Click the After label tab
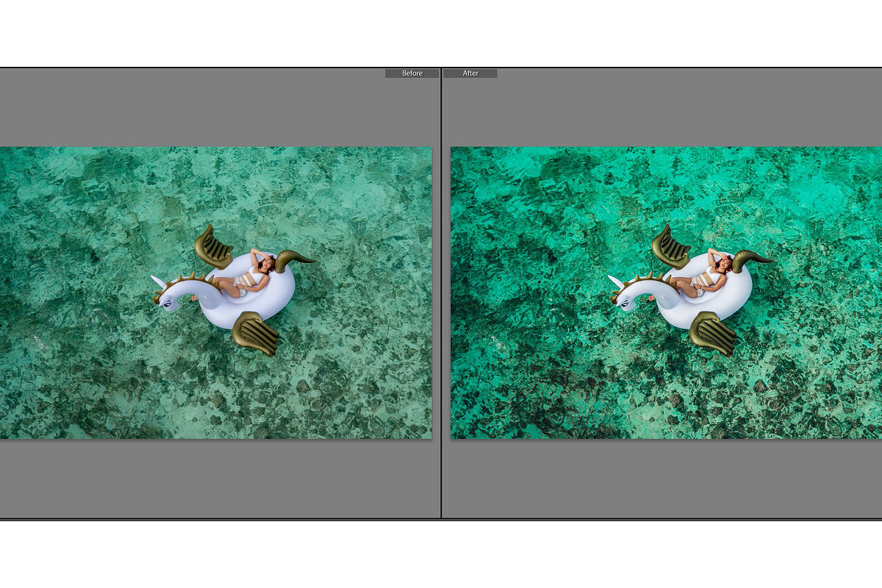882x588 pixels. [470, 73]
